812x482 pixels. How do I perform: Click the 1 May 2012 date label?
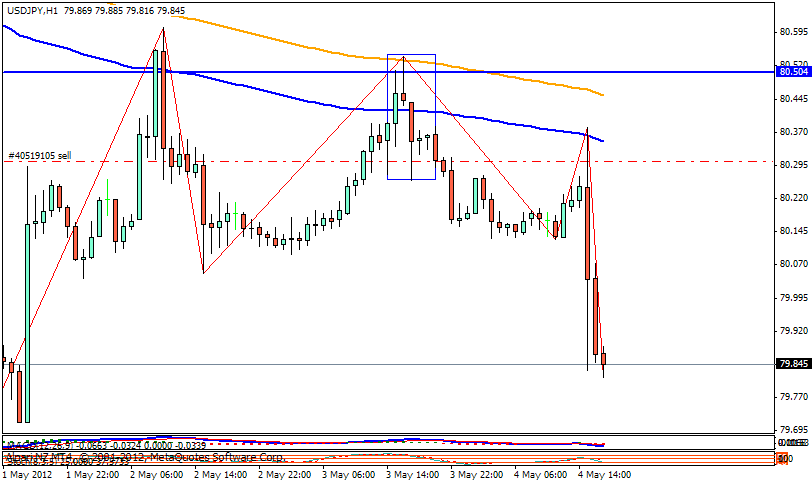coord(27,475)
